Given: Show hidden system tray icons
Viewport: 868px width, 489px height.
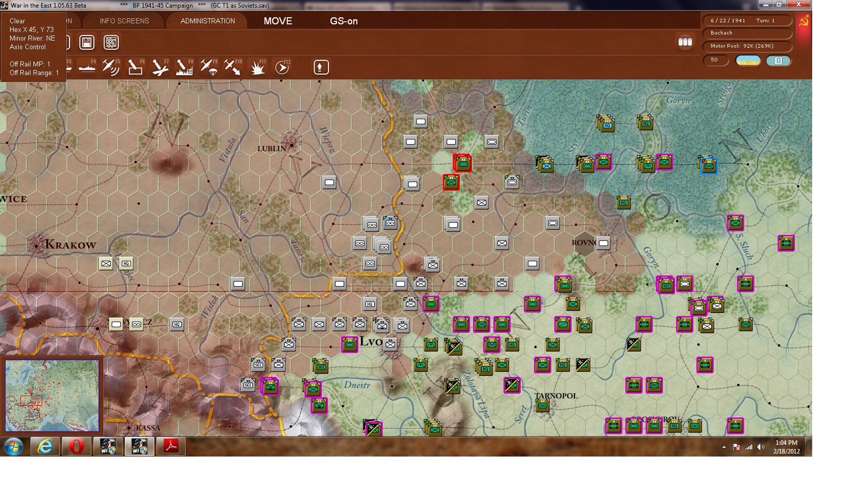Looking at the screenshot, I should pos(724,447).
